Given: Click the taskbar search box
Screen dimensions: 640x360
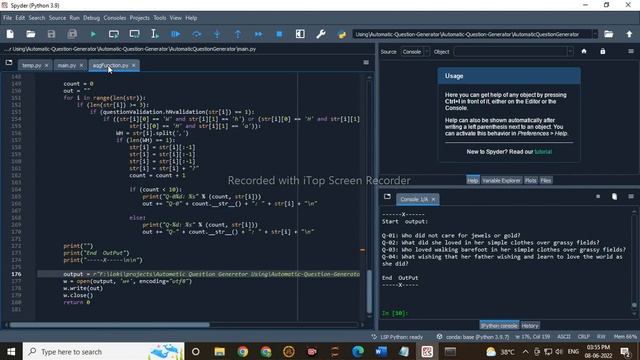Looking at the screenshot, I should pos(103,352).
